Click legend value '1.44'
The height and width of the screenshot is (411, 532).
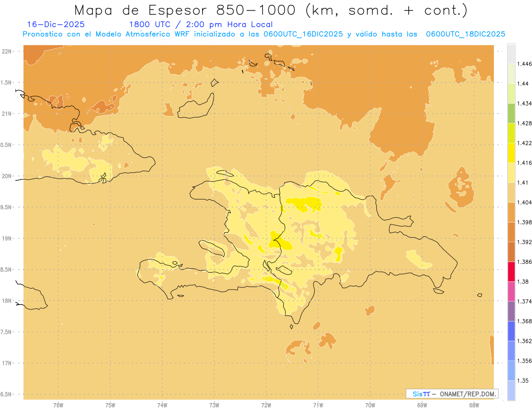tap(523, 83)
